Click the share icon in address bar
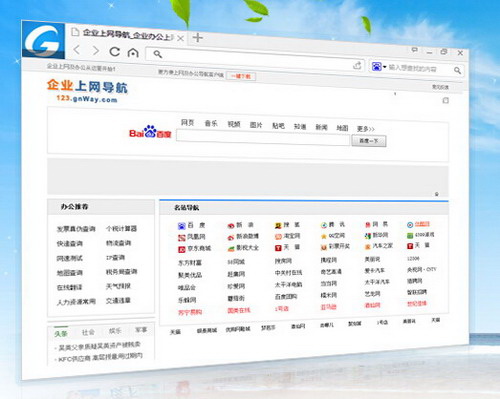Viewport: 500px width, 399px height. tap(357, 65)
